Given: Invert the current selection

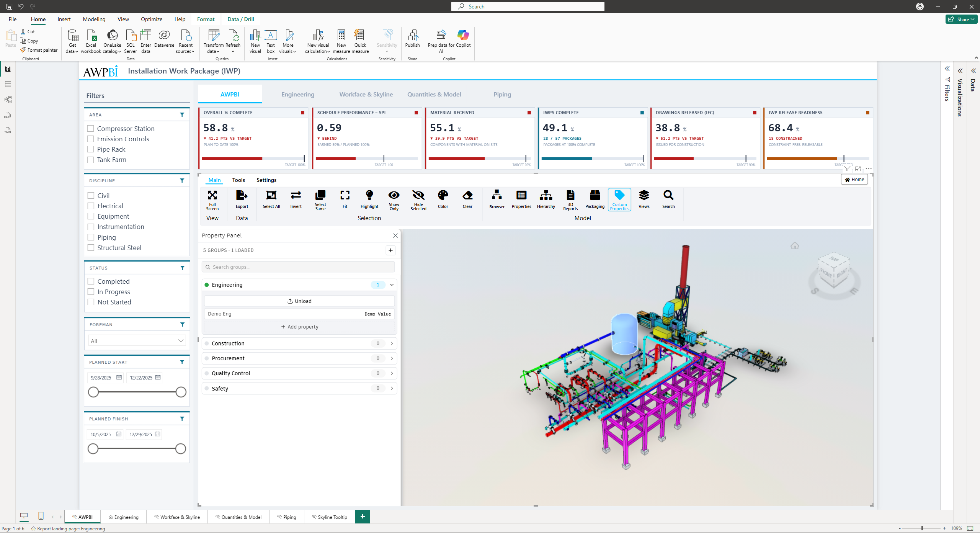Looking at the screenshot, I should (x=296, y=200).
